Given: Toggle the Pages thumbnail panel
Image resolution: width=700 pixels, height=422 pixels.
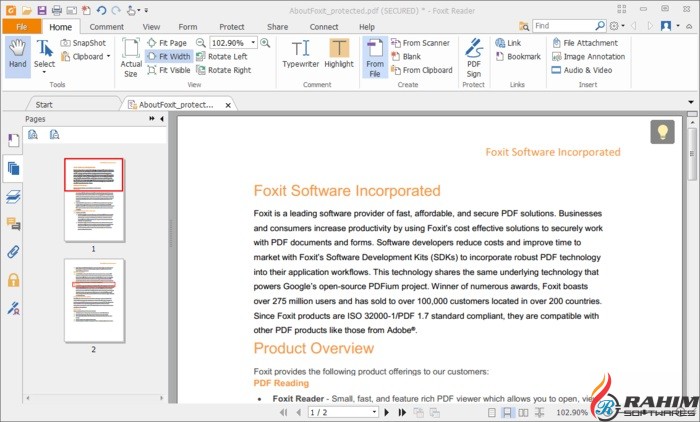Looking at the screenshot, I should (13, 168).
